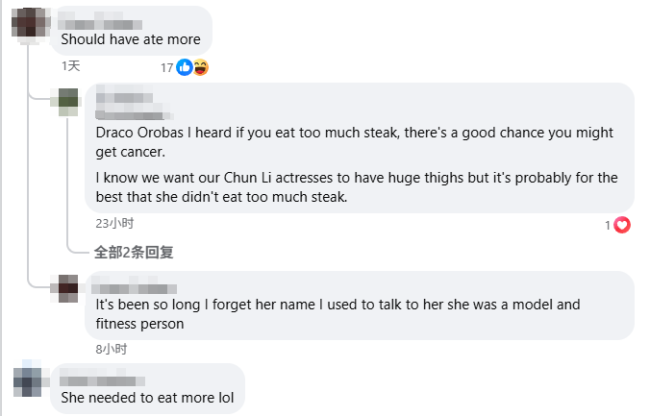Open the 17 reactions count
Viewport: 650px width, 416px height.
[167, 67]
